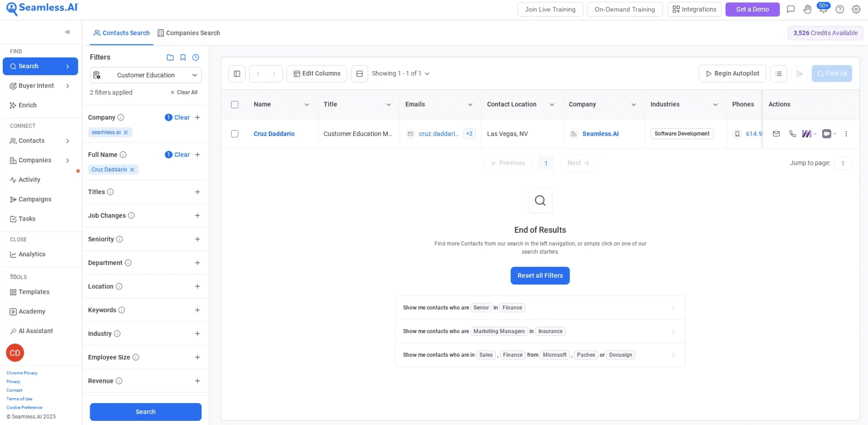Open the Seamless.AI company link in results
The height and width of the screenshot is (425, 868).
[x=600, y=134]
